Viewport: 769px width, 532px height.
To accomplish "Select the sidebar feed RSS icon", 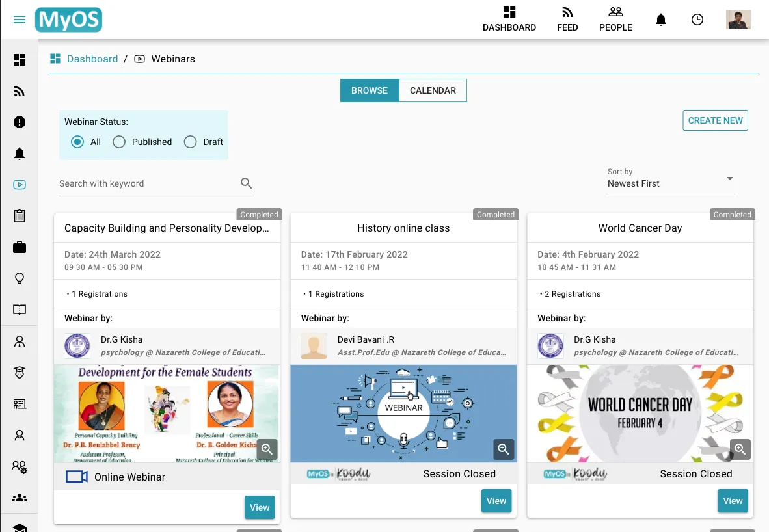I will pyautogui.click(x=20, y=91).
